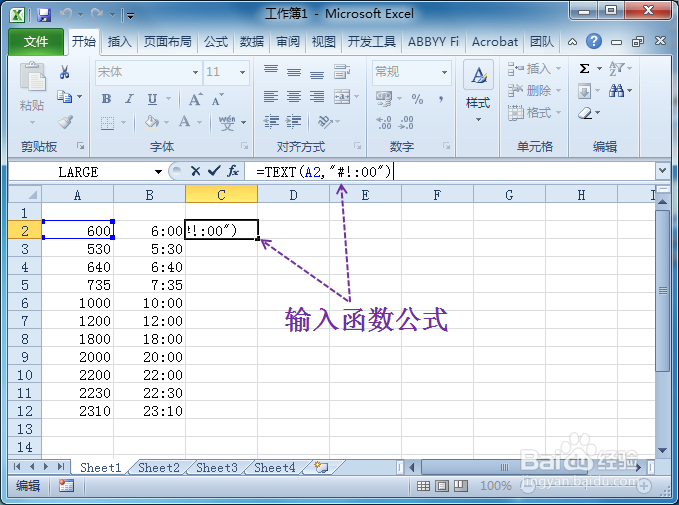Open the 文件 File menu
This screenshot has height=505, width=679.
(x=36, y=42)
